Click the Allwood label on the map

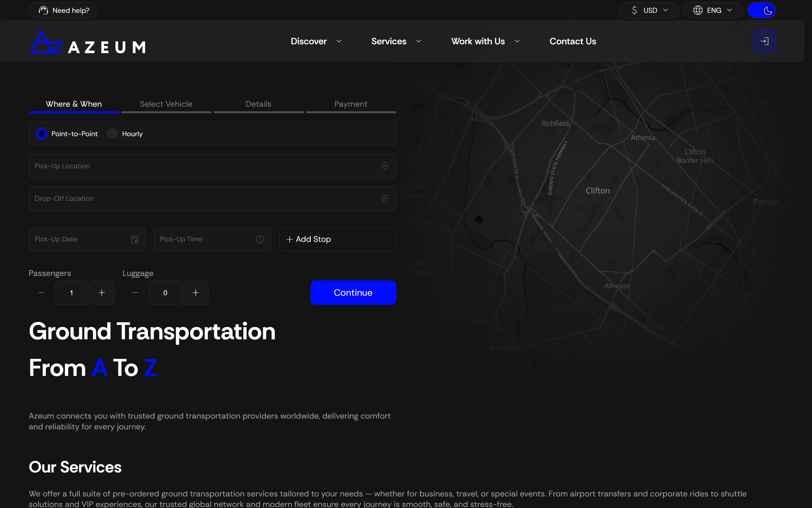point(617,286)
